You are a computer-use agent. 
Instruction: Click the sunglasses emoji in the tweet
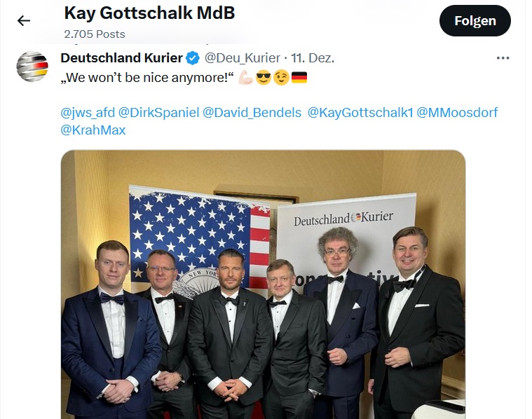click(x=264, y=77)
